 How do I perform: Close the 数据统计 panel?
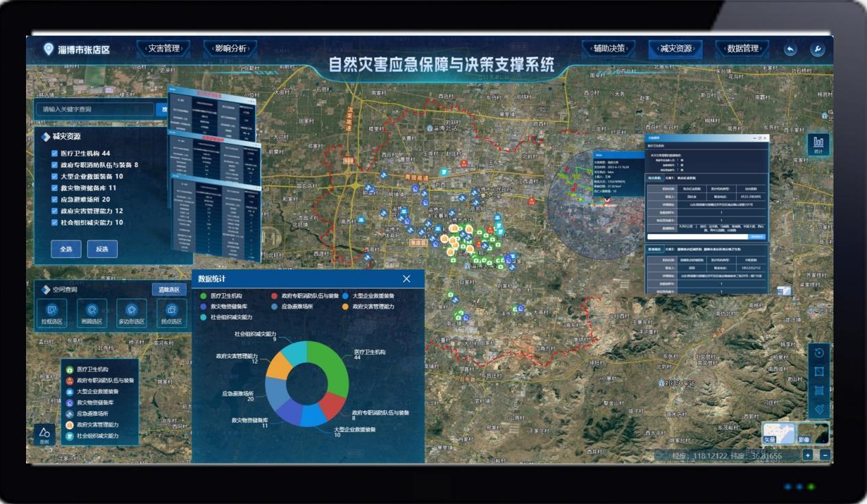(407, 279)
